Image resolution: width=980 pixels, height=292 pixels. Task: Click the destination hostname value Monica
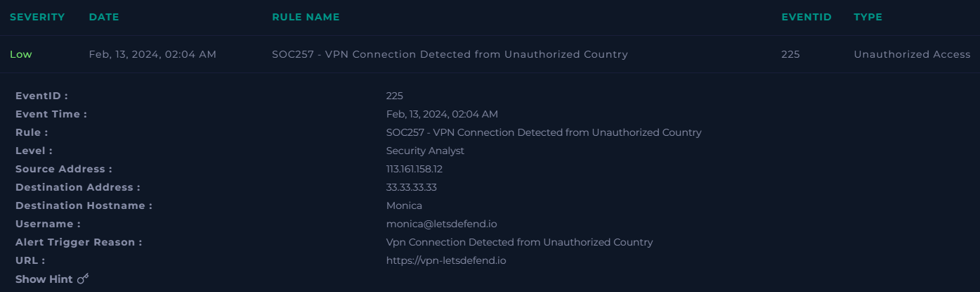(404, 205)
